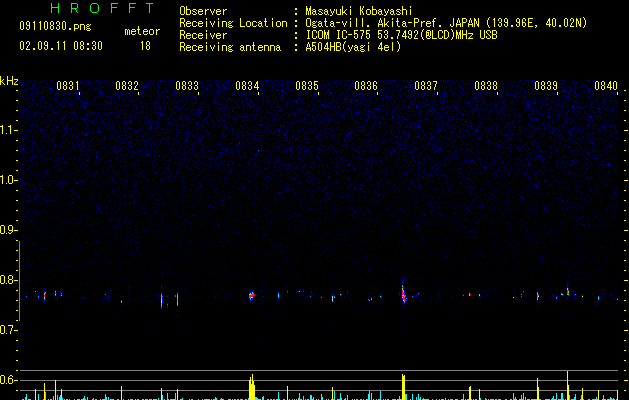Image resolution: width=629 pixels, height=400 pixels.
Task: Click the 0.9 kHz axis label
Action: (x=8, y=230)
